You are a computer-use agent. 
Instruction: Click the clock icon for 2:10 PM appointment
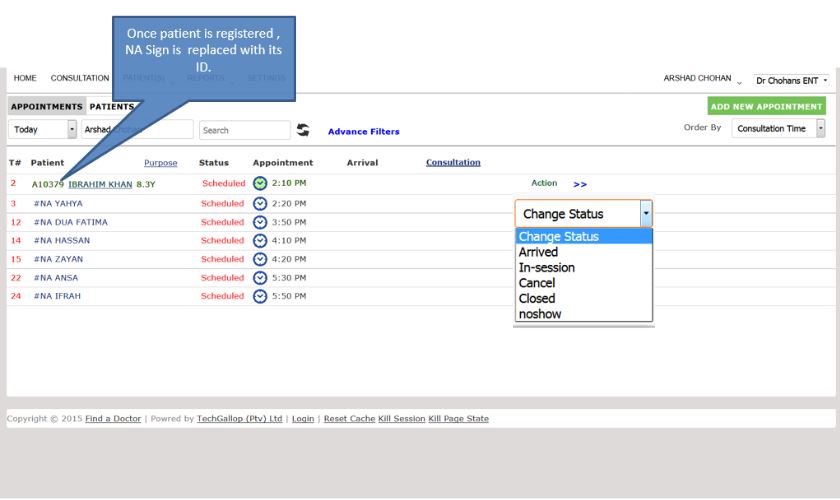[260, 183]
